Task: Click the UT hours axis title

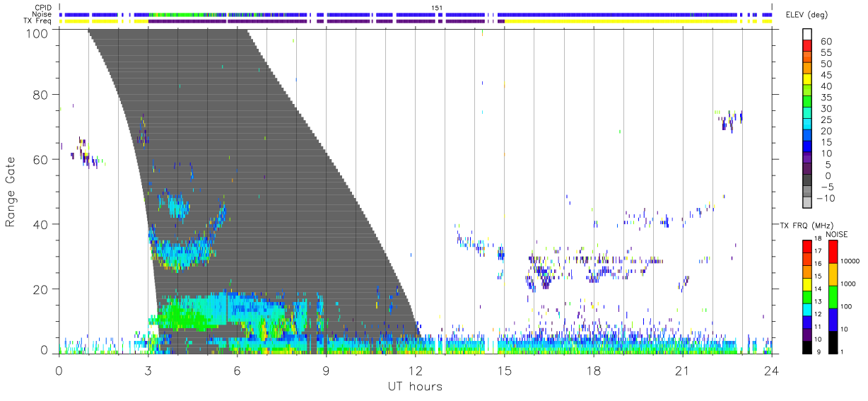Action: click(x=415, y=387)
